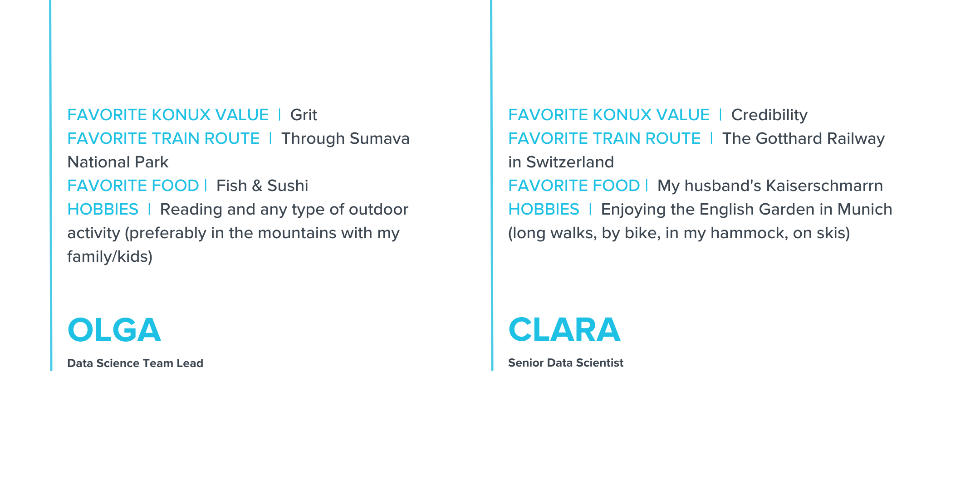Click the Through Sumava text
980x490 pixels.
345,139
